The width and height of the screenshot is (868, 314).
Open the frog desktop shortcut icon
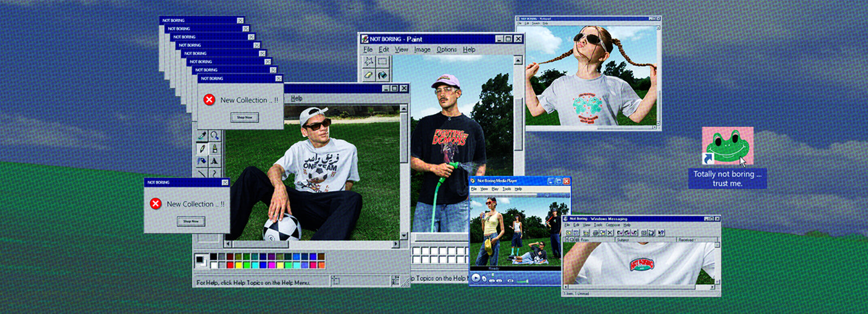click(727, 146)
